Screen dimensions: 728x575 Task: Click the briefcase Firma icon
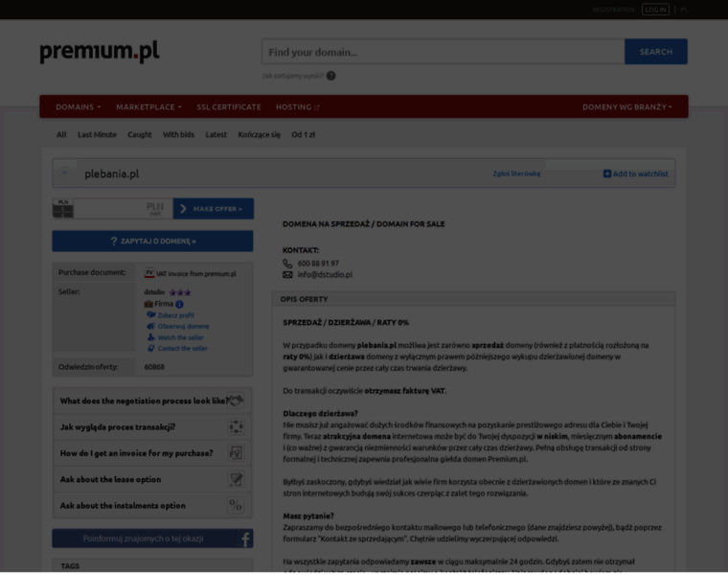point(148,304)
